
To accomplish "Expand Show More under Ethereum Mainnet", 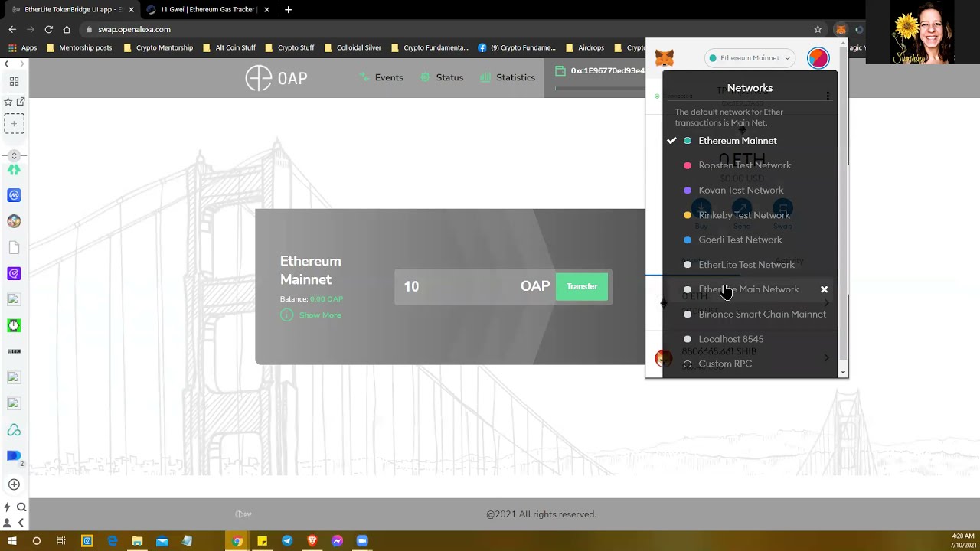I will pos(311,315).
